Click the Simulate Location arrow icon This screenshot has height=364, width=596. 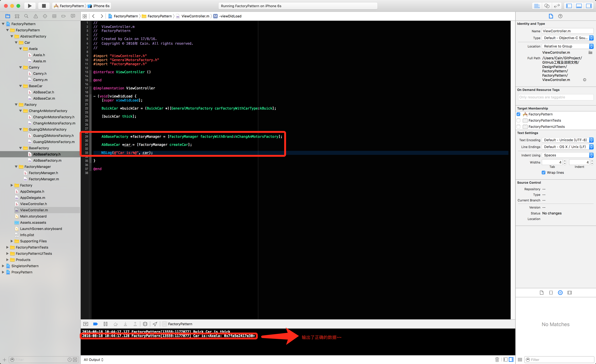pyautogui.click(x=155, y=324)
